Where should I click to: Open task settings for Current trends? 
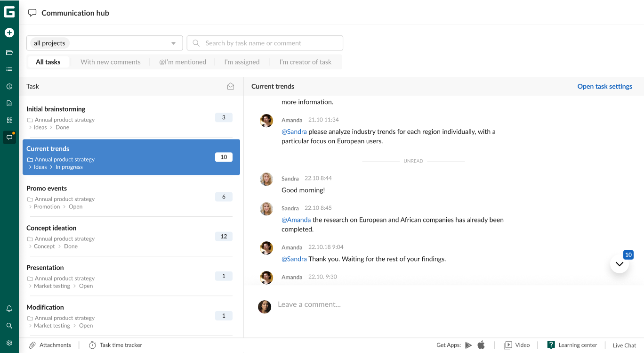coord(604,86)
